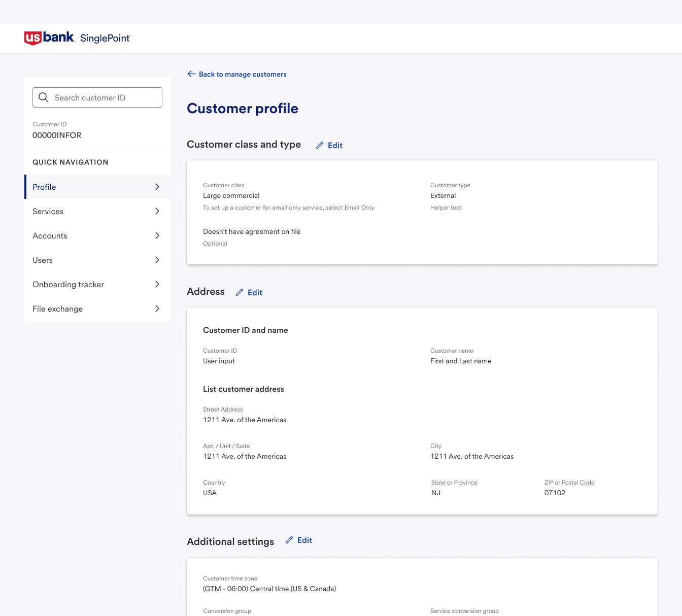Expand the Profile chevron

coord(157,187)
